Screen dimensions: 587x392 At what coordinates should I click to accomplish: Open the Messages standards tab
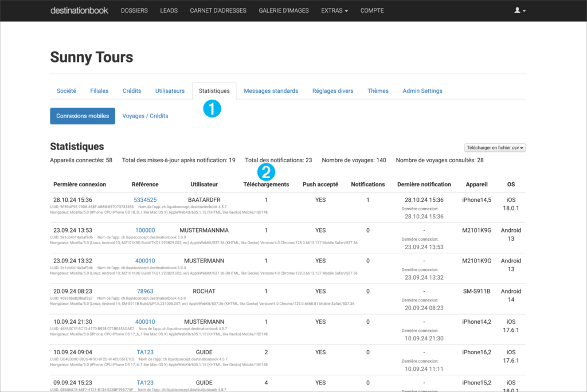[271, 91]
